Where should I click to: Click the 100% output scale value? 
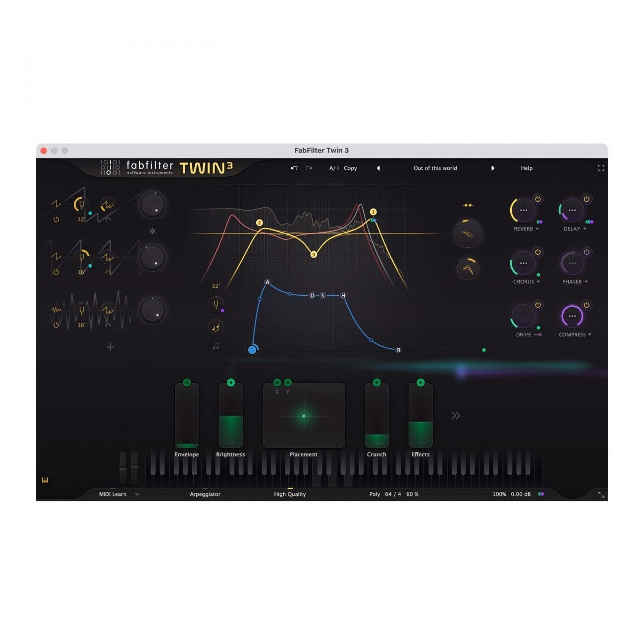click(x=499, y=494)
